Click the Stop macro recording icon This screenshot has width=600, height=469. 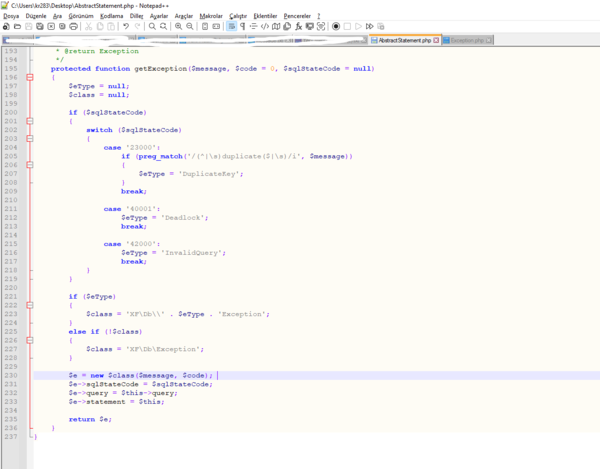347,26
